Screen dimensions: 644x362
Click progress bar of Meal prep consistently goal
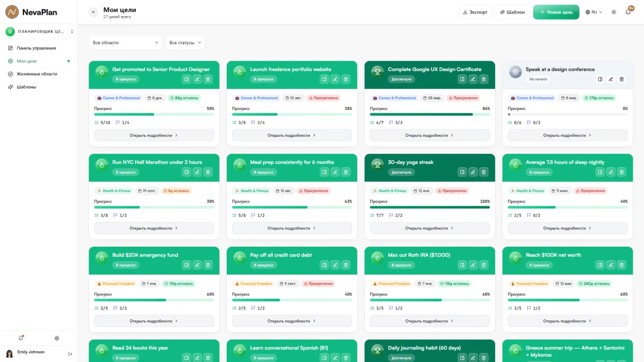coord(292,207)
